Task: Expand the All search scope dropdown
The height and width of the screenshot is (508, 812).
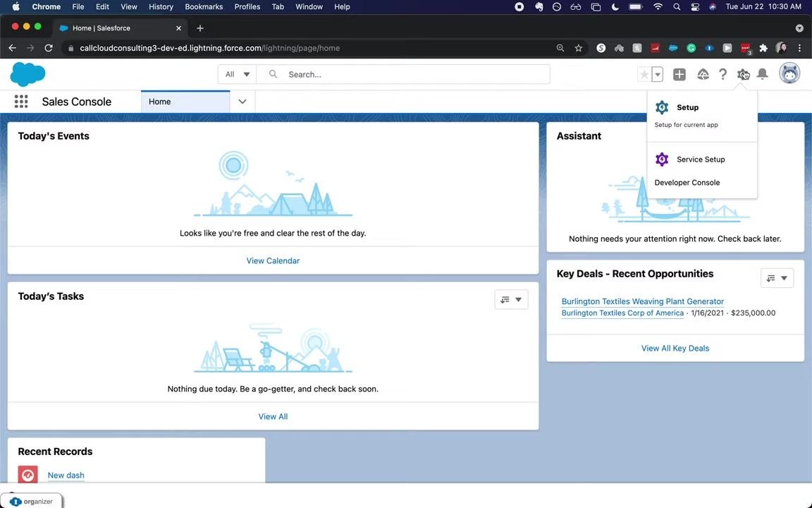Action: (x=237, y=74)
